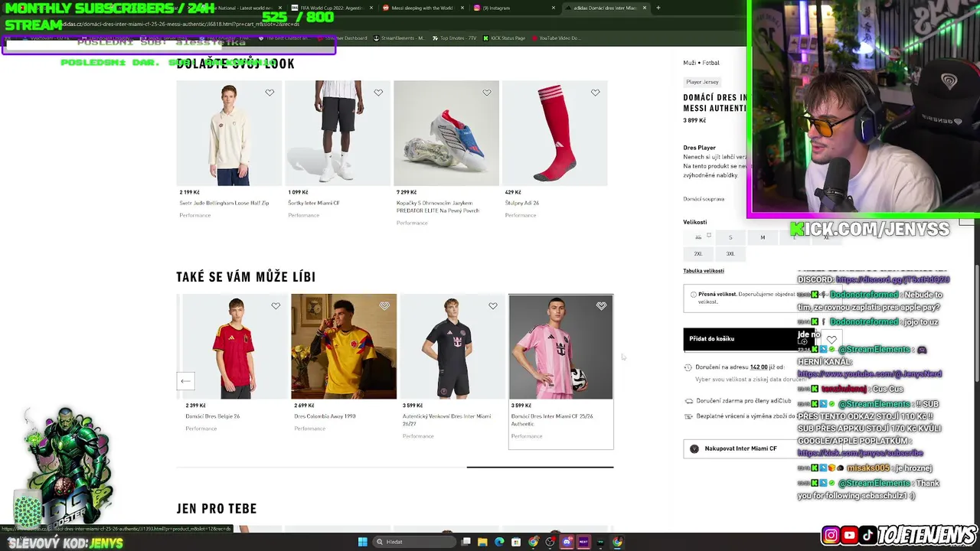The height and width of the screenshot is (551, 980).
Task: Close the Instagram browser tab
Action: pyautogui.click(x=554, y=8)
